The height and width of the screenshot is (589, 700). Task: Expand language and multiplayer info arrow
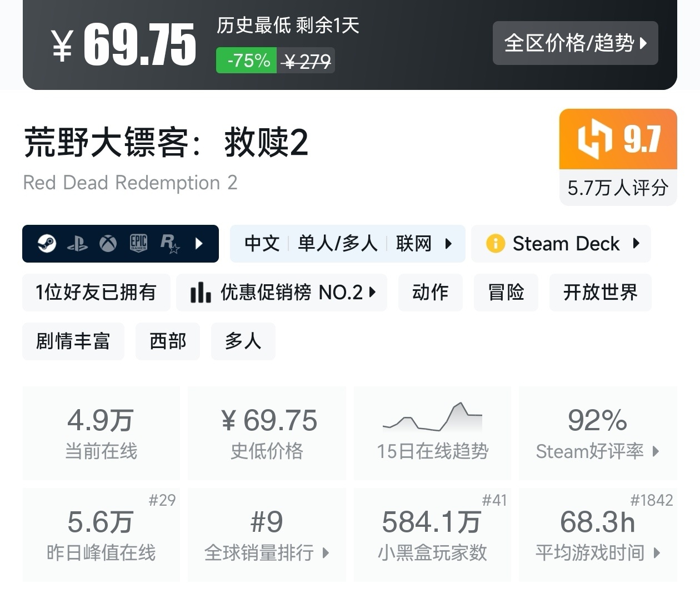[x=448, y=244]
